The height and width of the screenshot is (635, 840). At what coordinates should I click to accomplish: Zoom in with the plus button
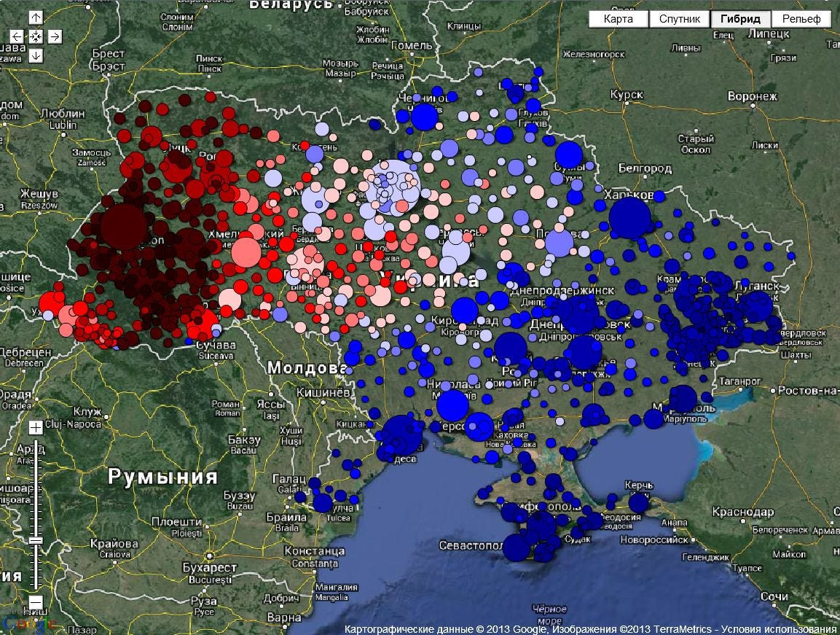36,428
